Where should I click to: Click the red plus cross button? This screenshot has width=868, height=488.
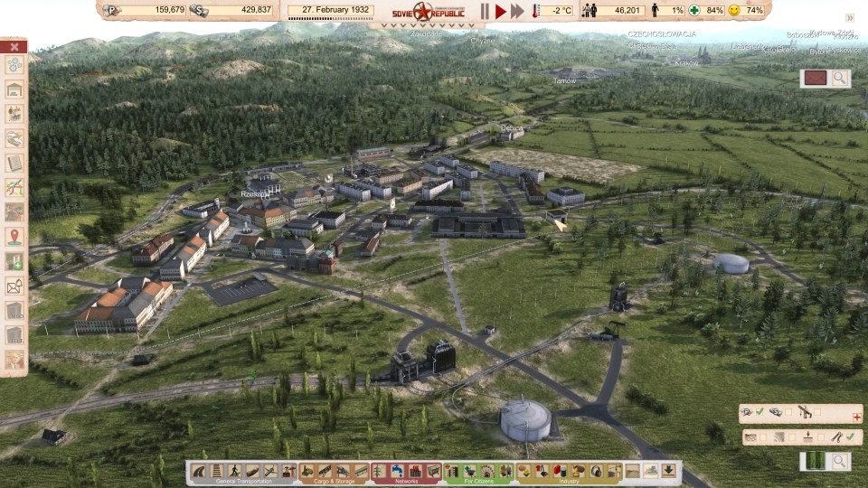(857, 418)
